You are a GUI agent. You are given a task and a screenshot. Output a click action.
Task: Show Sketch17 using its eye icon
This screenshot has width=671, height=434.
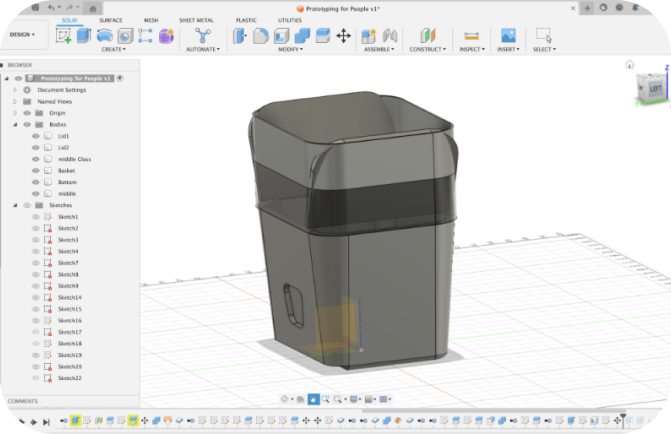pos(36,332)
